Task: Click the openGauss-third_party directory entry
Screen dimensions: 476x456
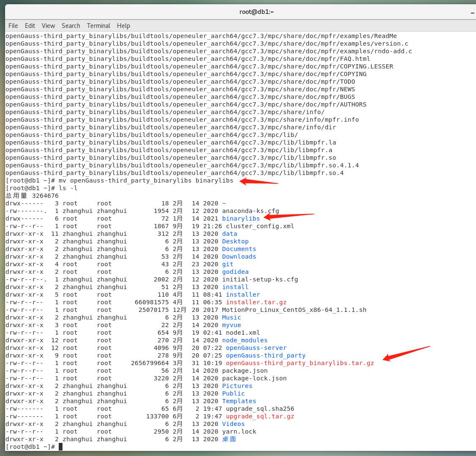Action: point(266,355)
